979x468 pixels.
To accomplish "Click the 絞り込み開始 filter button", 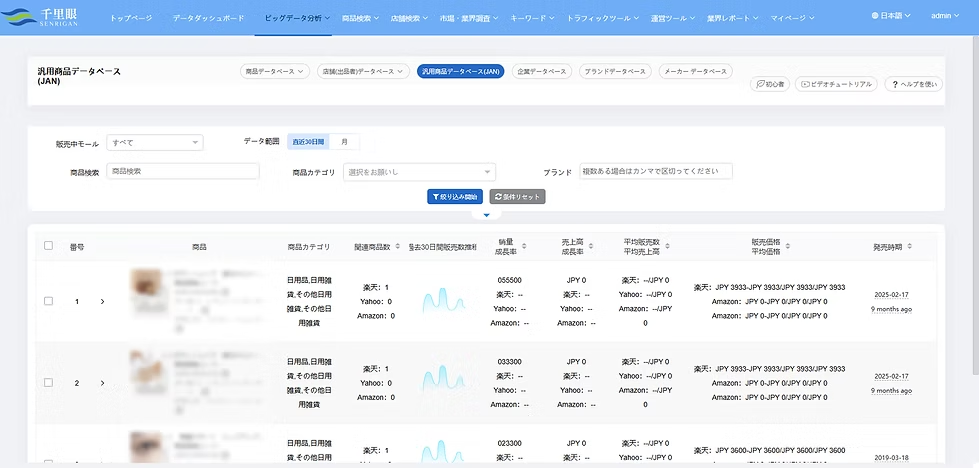I will point(455,197).
